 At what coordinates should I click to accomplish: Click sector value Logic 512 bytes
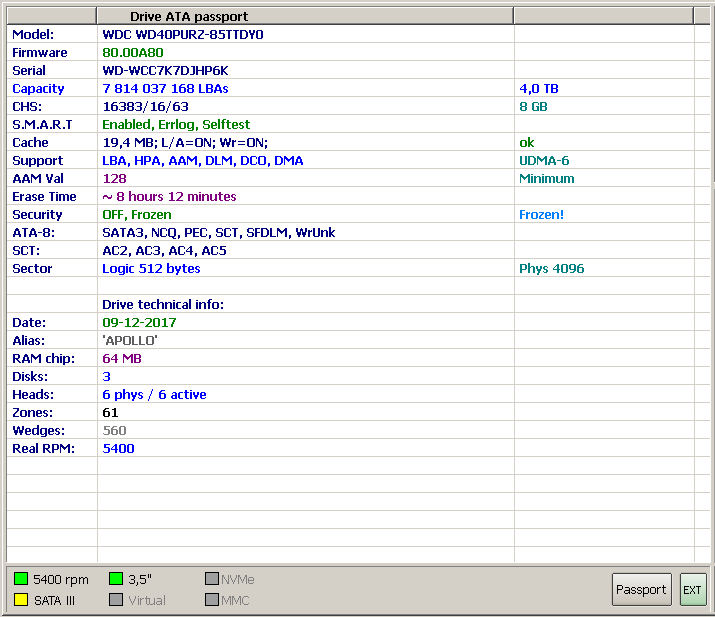pyautogui.click(x=151, y=269)
